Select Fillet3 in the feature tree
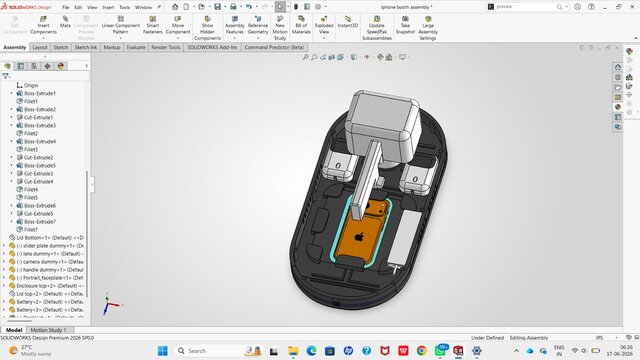 [x=31, y=149]
